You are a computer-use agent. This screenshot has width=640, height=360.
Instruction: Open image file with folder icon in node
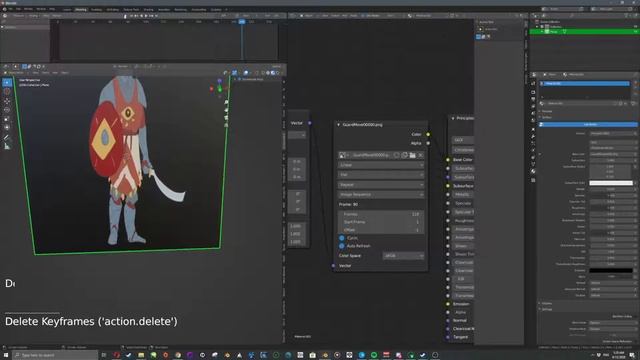point(413,155)
